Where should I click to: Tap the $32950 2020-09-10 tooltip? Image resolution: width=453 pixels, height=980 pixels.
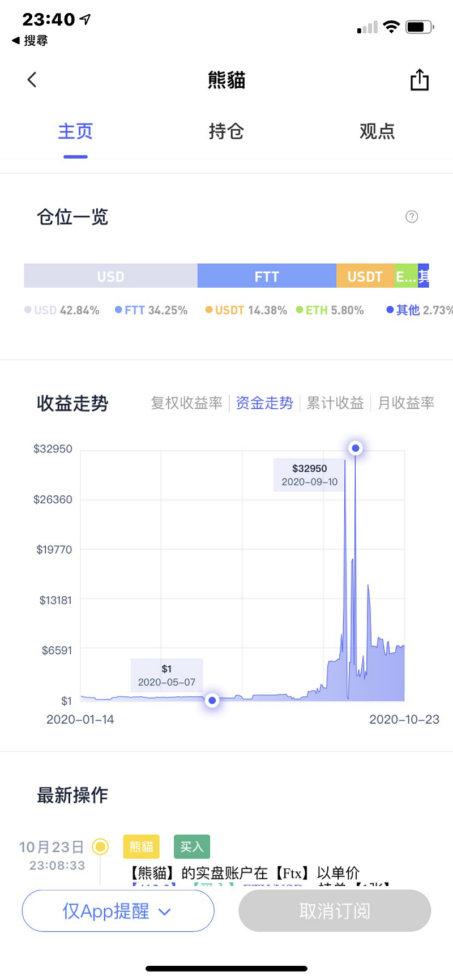click(309, 475)
